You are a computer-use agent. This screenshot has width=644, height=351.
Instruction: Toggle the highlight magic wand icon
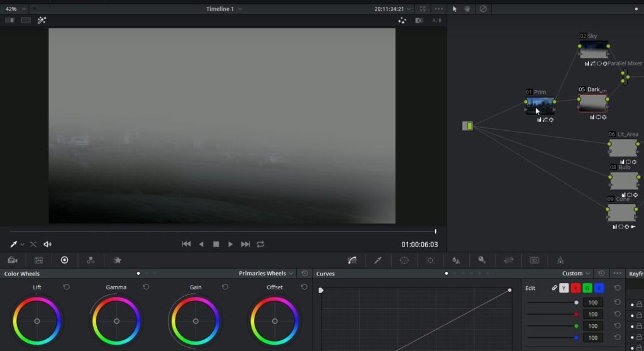coord(42,20)
